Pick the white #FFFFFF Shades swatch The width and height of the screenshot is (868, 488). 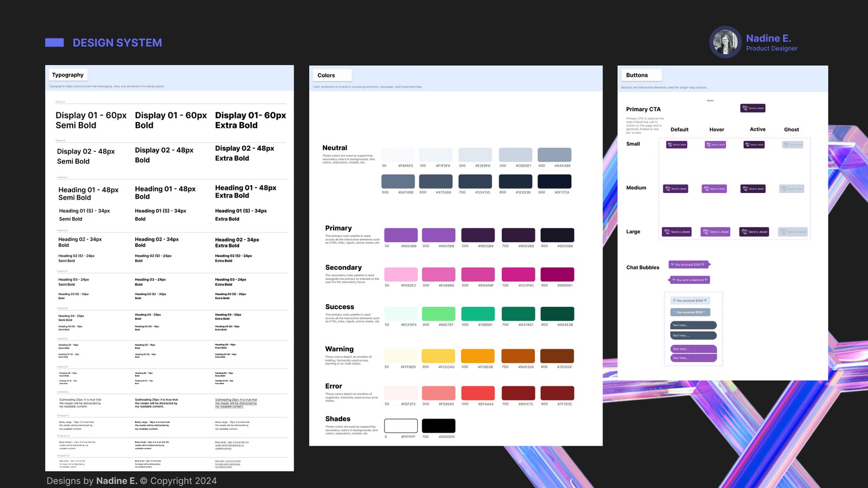(x=401, y=426)
